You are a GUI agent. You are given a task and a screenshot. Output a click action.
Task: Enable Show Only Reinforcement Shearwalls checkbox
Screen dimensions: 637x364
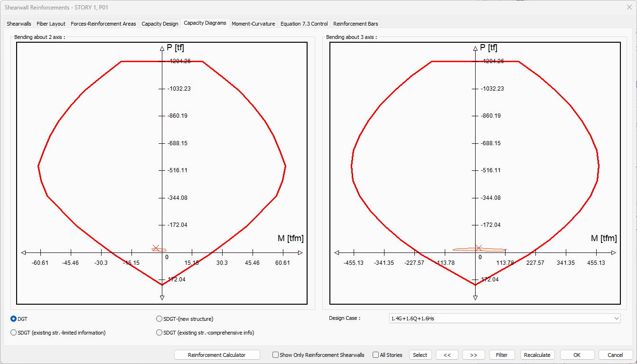[275, 355]
